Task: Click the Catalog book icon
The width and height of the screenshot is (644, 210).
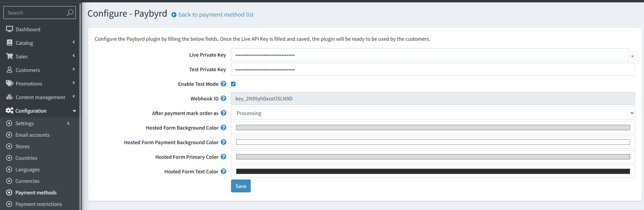Action: (9, 43)
